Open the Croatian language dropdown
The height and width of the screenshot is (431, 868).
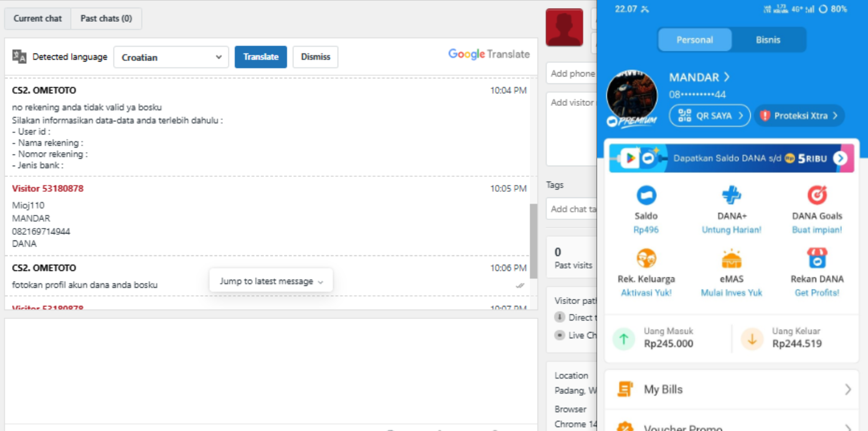point(171,57)
